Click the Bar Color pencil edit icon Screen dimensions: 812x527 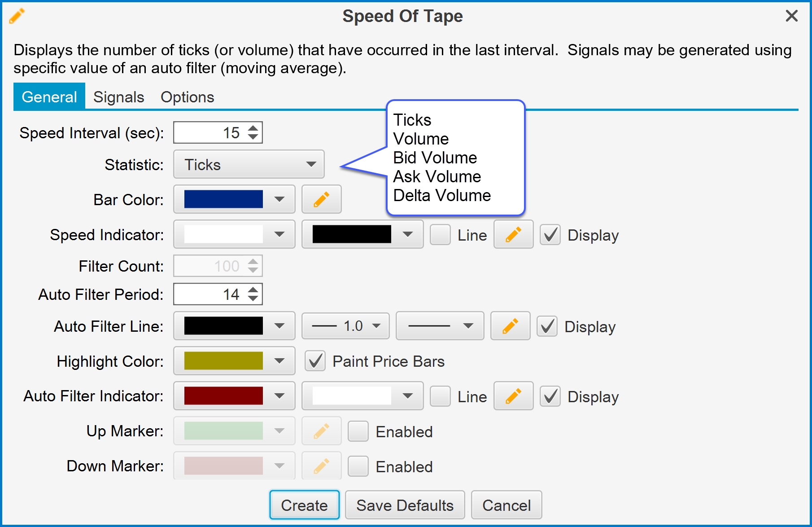click(x=321, y=199)
